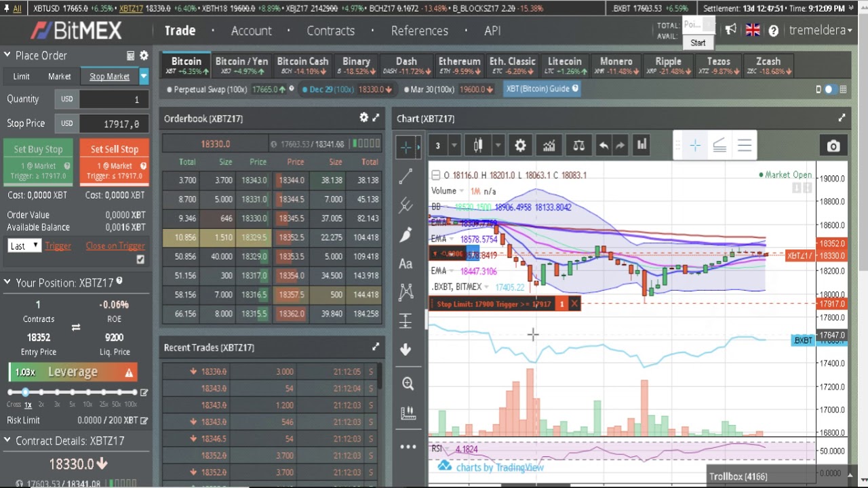Expand Recent Trades panel to fullscreen
The height and width of the screenshot is (488, 868).
(x=376, y=347)
